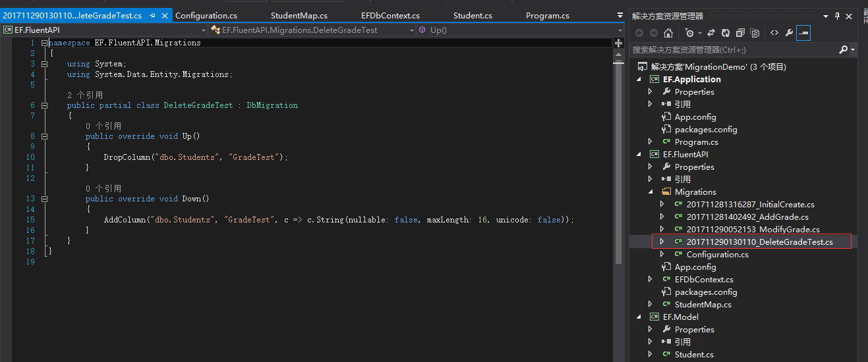Viewport: 868px width, 362px height.
Task: Select EFDbContext.cs in Solution Explorer
Action: tap(704, 280)
